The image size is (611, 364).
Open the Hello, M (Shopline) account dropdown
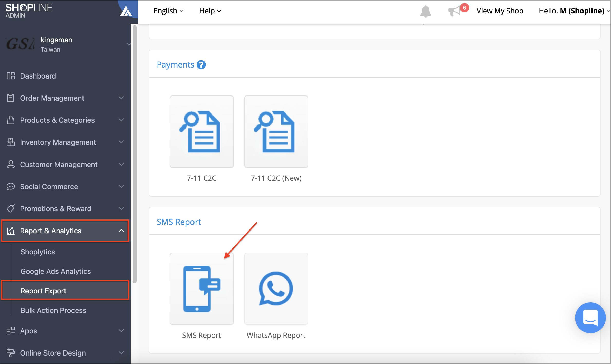(x=574, y=11)
